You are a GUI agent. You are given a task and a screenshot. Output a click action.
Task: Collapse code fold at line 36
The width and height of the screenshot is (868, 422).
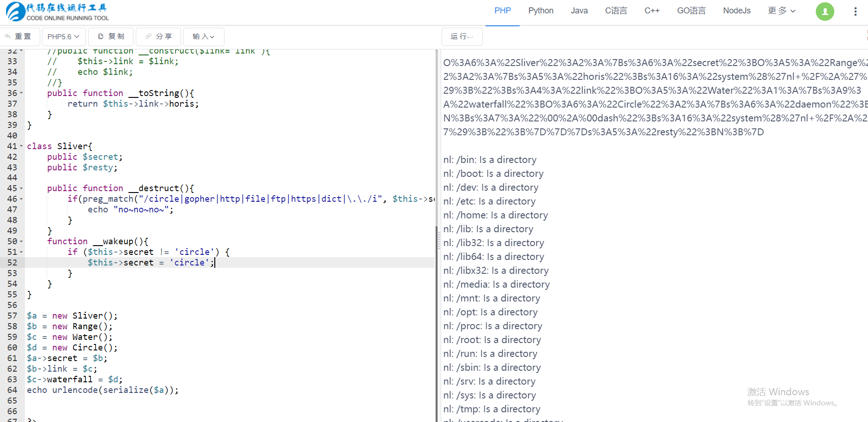21,93
